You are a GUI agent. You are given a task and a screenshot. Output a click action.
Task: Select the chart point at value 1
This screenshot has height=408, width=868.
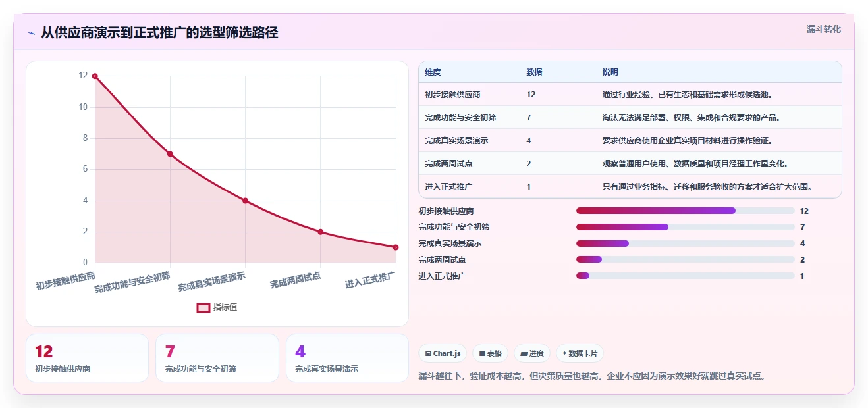point(396,247)
